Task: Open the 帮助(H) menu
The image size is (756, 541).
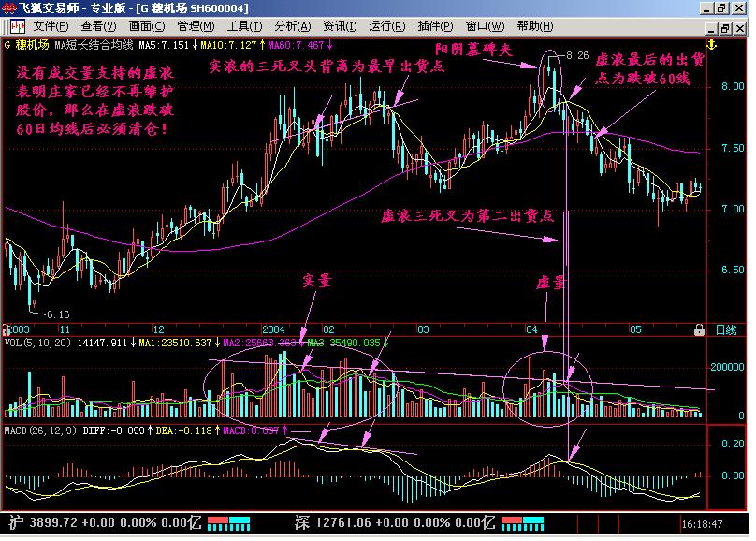Action: click(535, 26)
